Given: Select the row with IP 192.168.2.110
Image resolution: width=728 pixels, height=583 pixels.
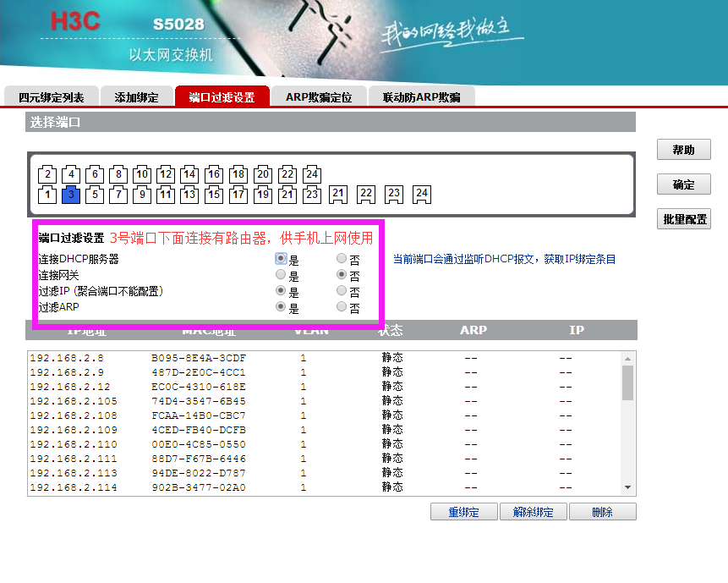Looking at the screenshot, I should coord(324,444).
